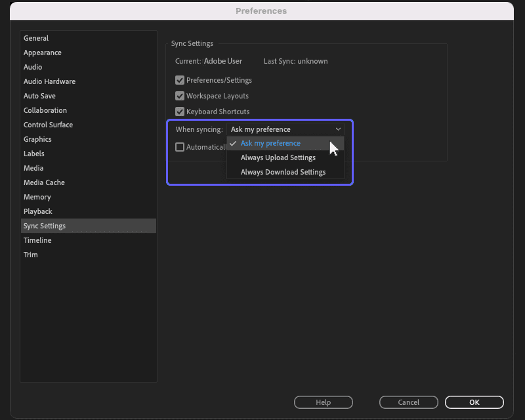This screenshot has height=420, width=525.
Task: Confirm preferences with OK button
Action: point(474,402)
